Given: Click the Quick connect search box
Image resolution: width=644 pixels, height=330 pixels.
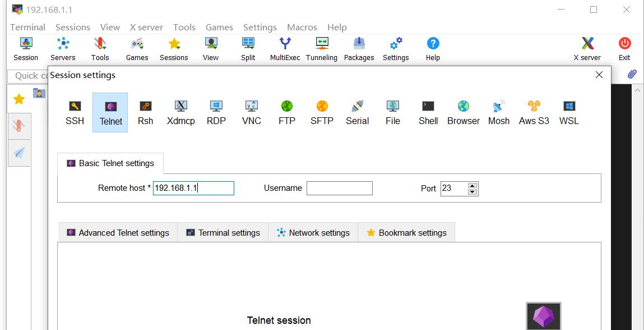Looking at the screenshot, I should [x=28, y=76].
